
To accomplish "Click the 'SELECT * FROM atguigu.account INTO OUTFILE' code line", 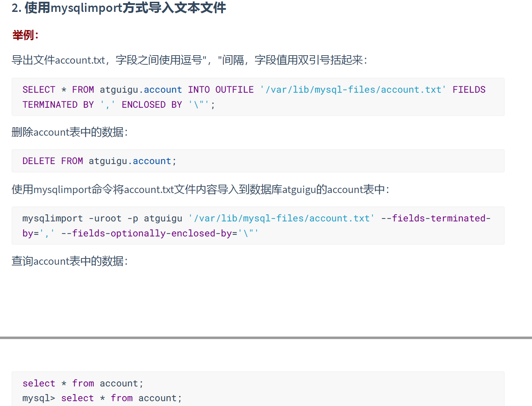I will 254,90.
